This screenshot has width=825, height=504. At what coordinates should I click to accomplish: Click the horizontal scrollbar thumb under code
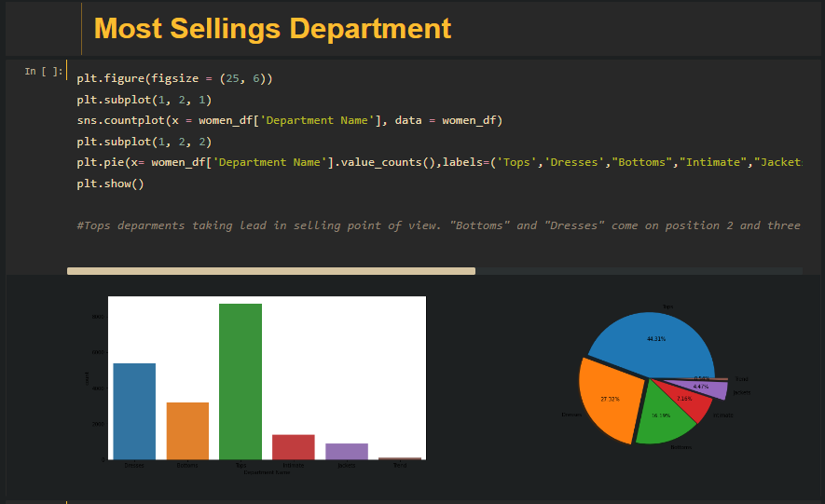coord(271,271)
